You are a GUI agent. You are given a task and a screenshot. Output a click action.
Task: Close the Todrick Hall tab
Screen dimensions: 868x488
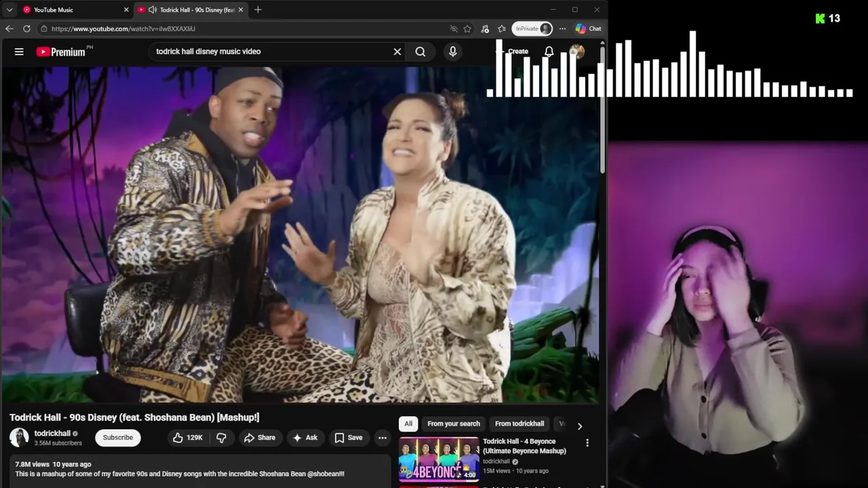click(x=240, y=9)
